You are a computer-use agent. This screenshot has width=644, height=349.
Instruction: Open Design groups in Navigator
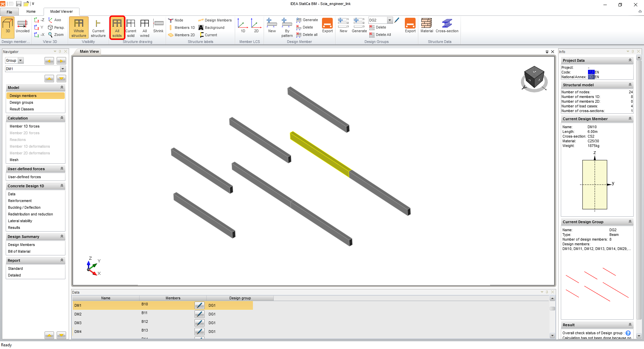click(x=21, y=102)
